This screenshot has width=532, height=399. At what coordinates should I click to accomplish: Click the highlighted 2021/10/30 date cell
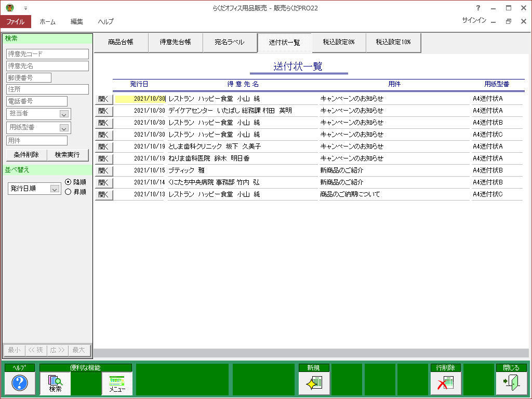click(140, 99)
